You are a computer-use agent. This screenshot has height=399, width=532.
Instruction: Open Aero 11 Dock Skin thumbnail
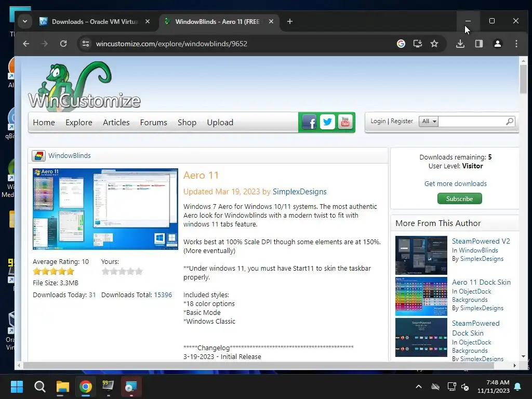pyautogui.click(x=421, y=296)
